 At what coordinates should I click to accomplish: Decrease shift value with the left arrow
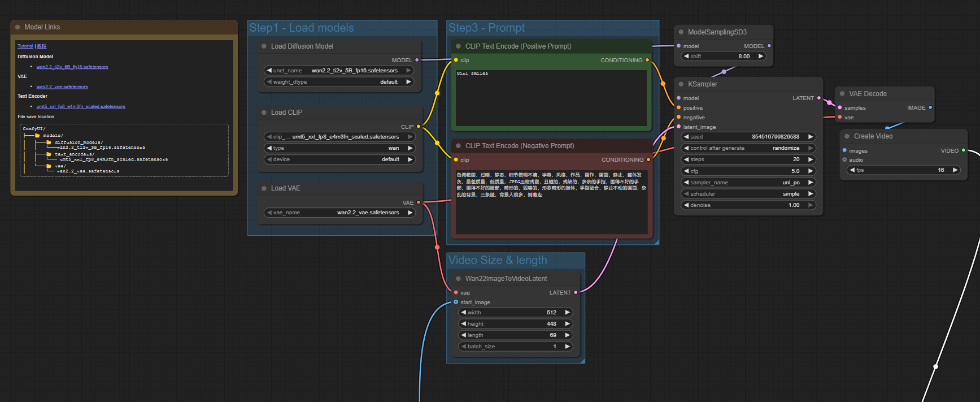pos(686,57)
